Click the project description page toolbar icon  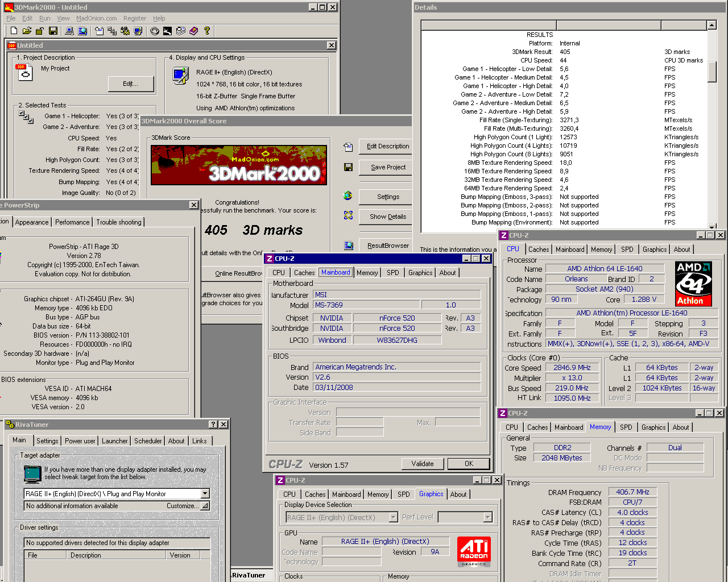pos(99,31)
